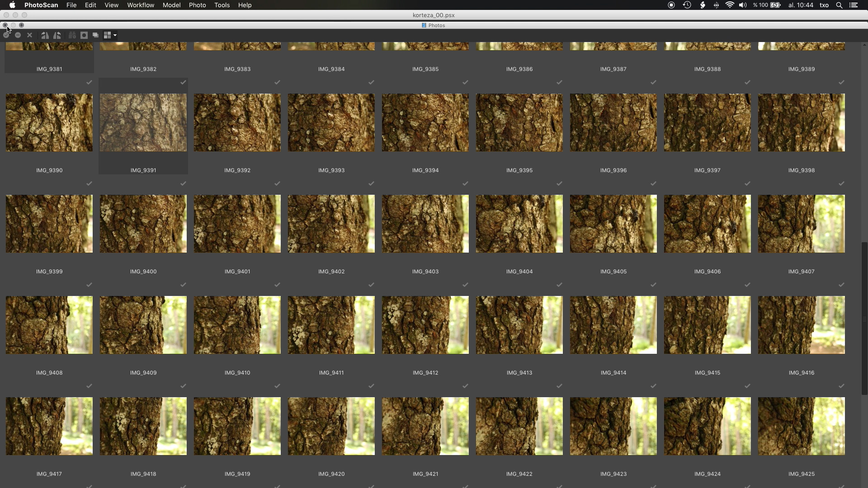This screenshot has height=488, width=868.
Task: Open the Model menu
Action: tap(171, 5)
